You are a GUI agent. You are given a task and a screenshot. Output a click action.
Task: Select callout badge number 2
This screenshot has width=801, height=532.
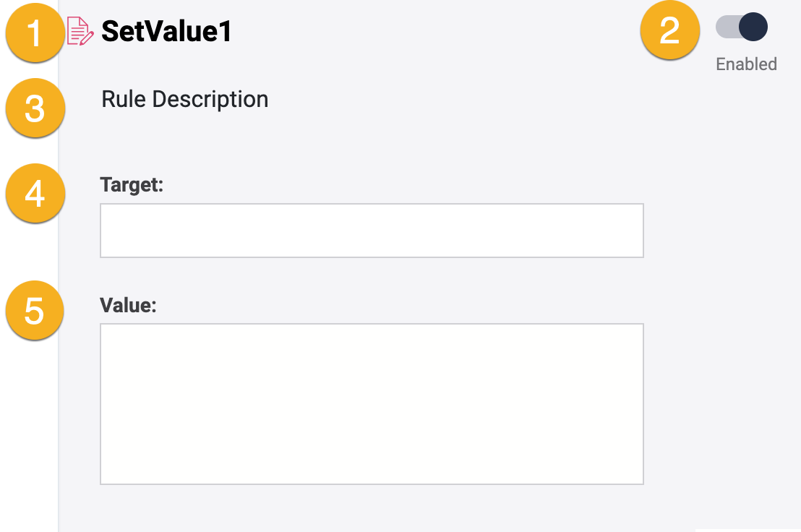point(669,32)
